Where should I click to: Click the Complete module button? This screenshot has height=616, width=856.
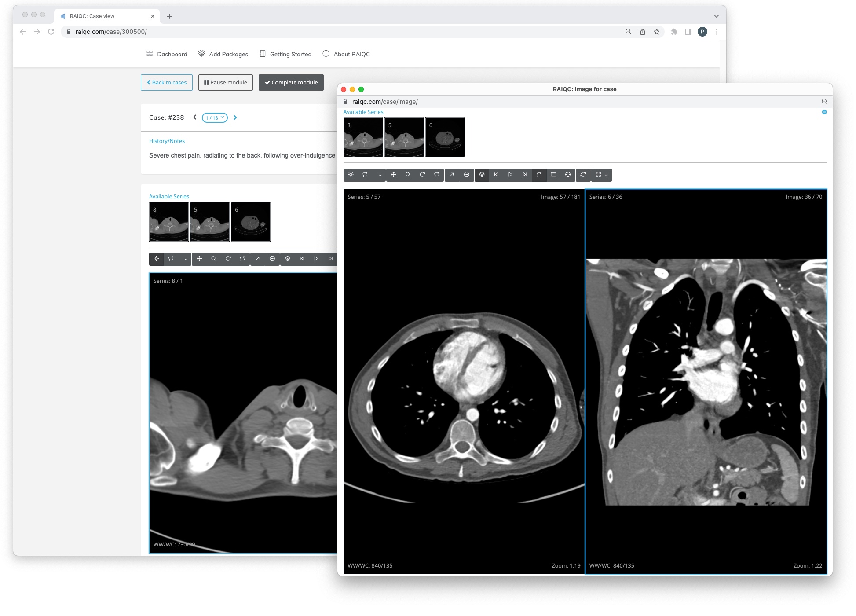[291, 82]
